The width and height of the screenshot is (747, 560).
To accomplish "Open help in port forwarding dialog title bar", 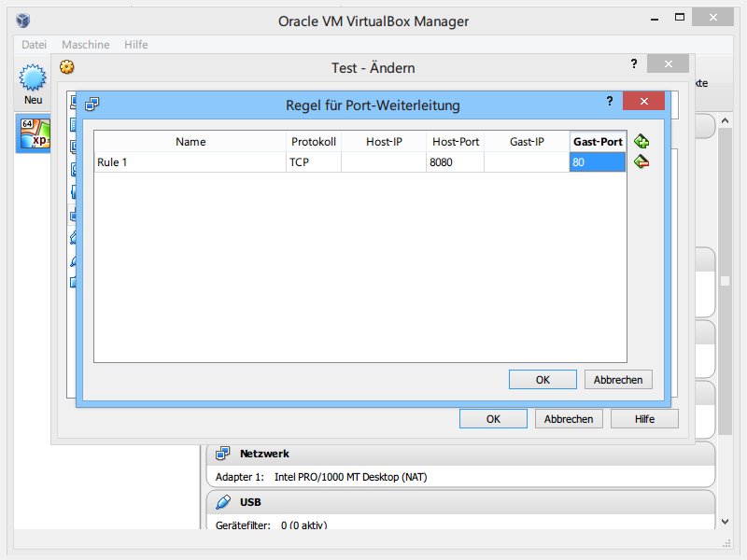I will (610, 101).
